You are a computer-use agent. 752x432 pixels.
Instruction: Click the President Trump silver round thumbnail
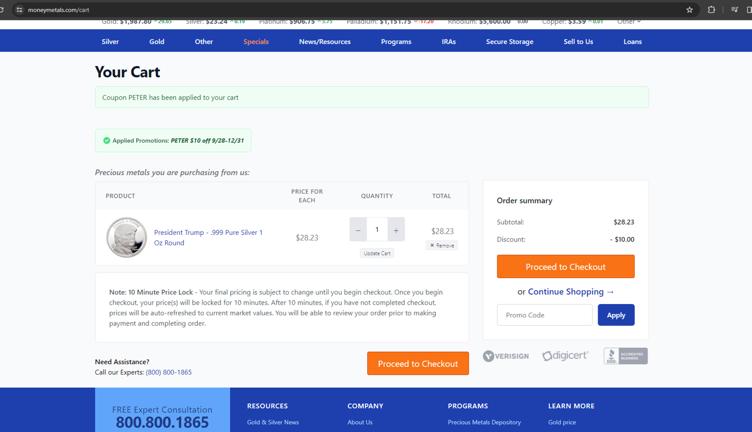pyautogui.click(x=127, y=237)
